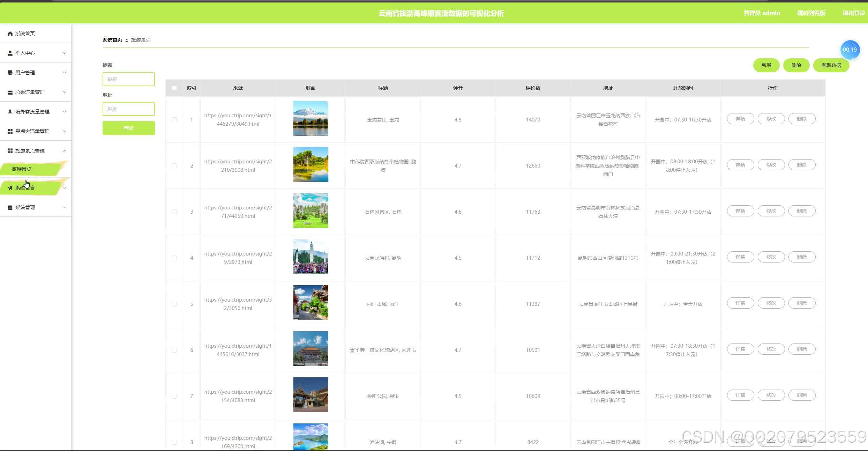Open 中科院西双版纳热带植物园 cover image
This screenshot has height=451, width=868.
tap(310, 164)
